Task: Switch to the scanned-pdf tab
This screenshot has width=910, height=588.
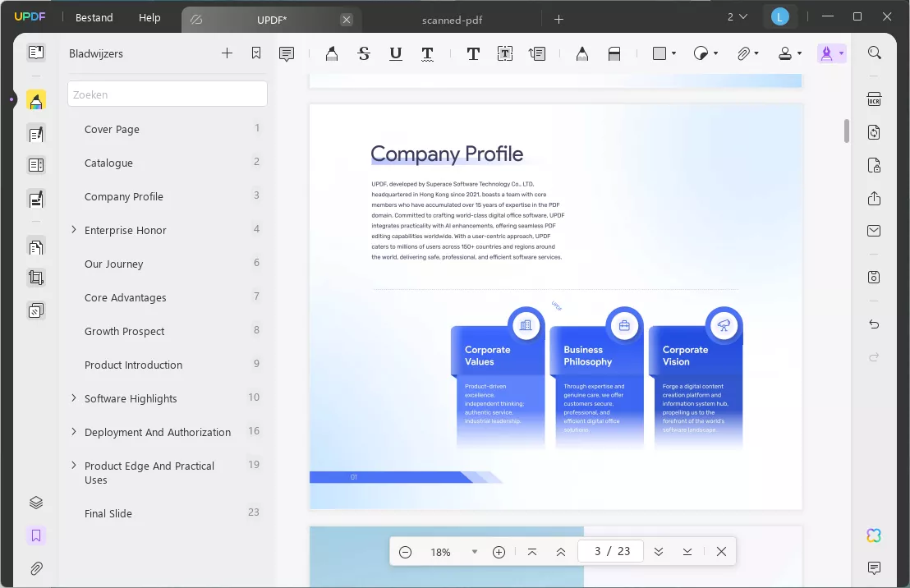Action: [x=452, y=20]
